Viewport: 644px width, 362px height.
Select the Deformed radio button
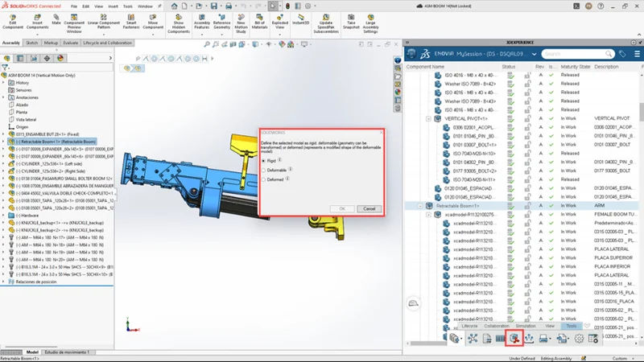click(x=263, y=180)
